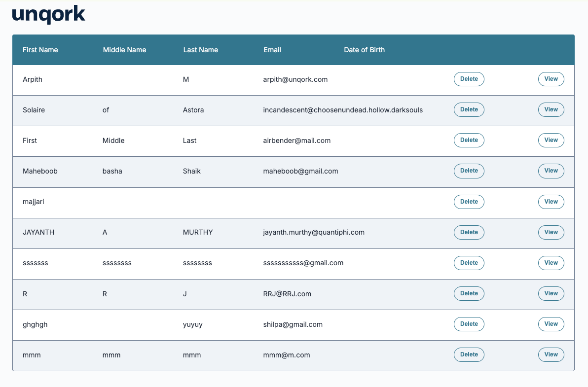Viewport: 588px width, 387px height.
Task: View Solaire of Astora details
Action: [x=551, y=109]
